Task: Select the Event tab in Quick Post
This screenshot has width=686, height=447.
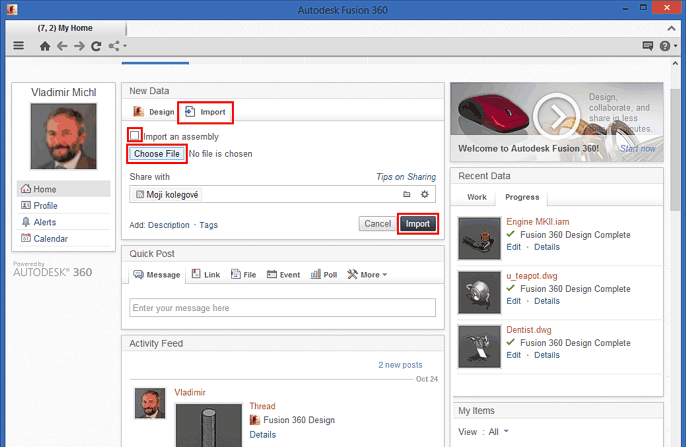Action: click(284, 275)
